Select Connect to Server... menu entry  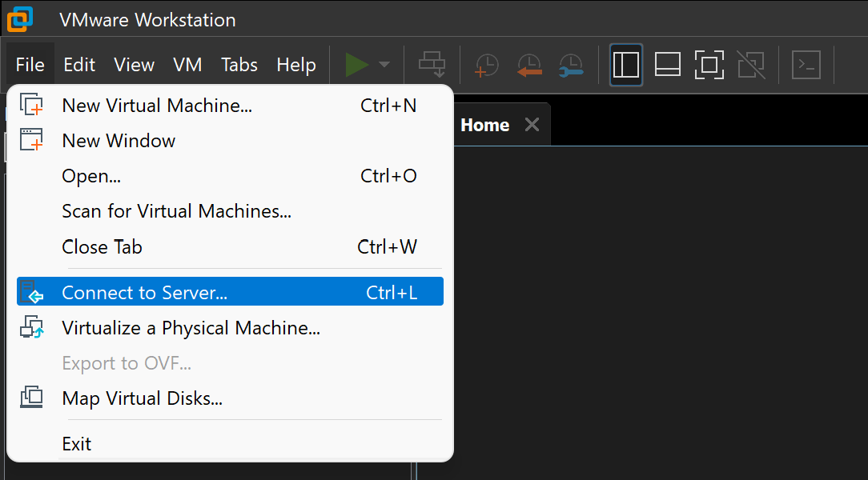(230, 291)
